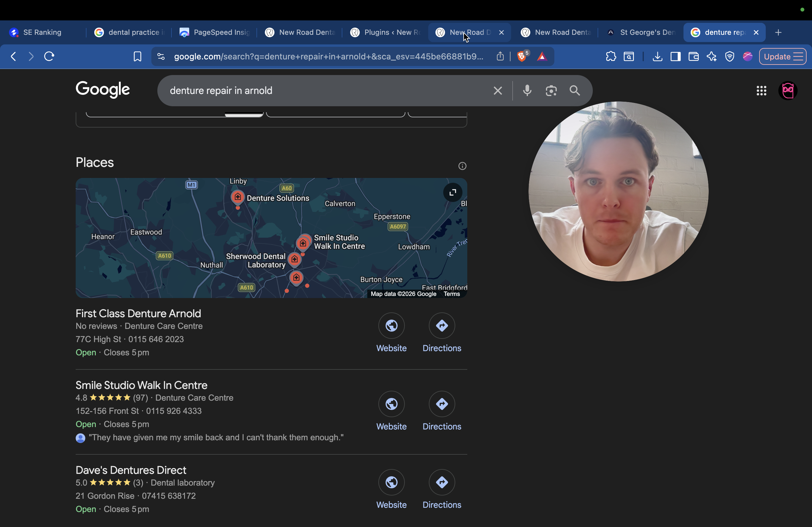Open the Update browser menu
Image resolution: width=812 pixels, height=527 pixels.
pos(783,56)
